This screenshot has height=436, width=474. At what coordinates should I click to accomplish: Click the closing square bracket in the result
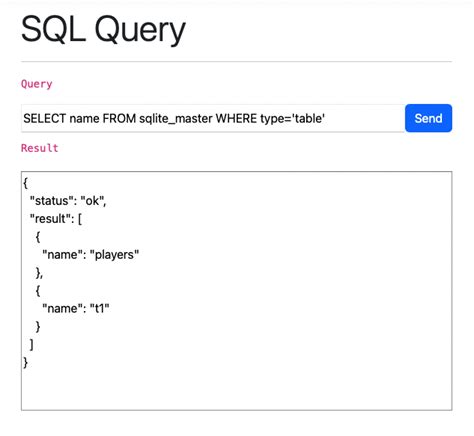(x=32, y=345)
